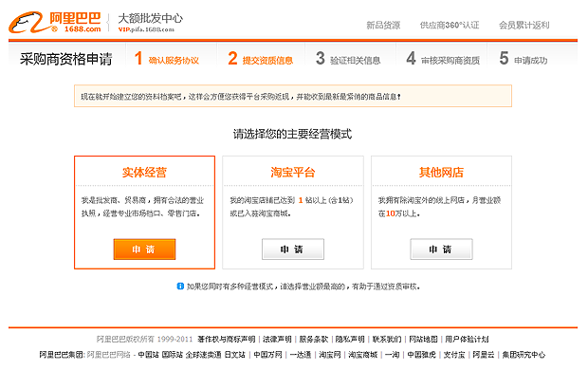Click the 阿里巴巴集团 footer label
The image size is (588, 370).
click(x=62, y=355)
